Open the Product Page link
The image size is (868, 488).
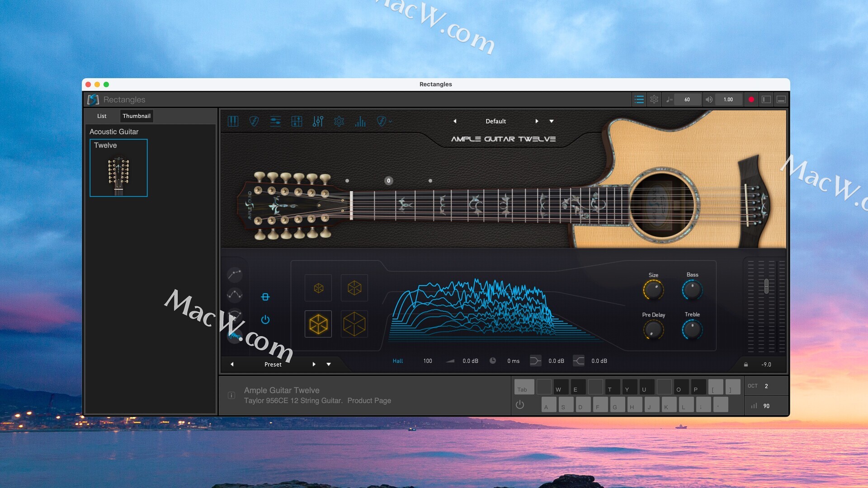(369, 401)
